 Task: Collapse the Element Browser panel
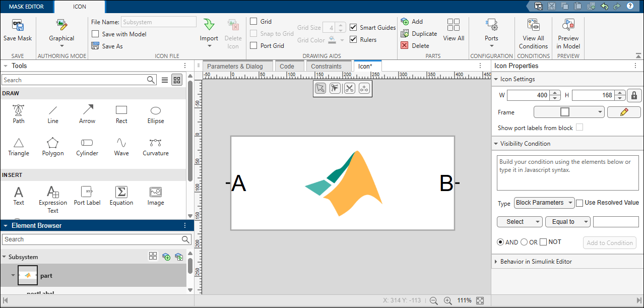pyautogui.click(x=5, y=225)
